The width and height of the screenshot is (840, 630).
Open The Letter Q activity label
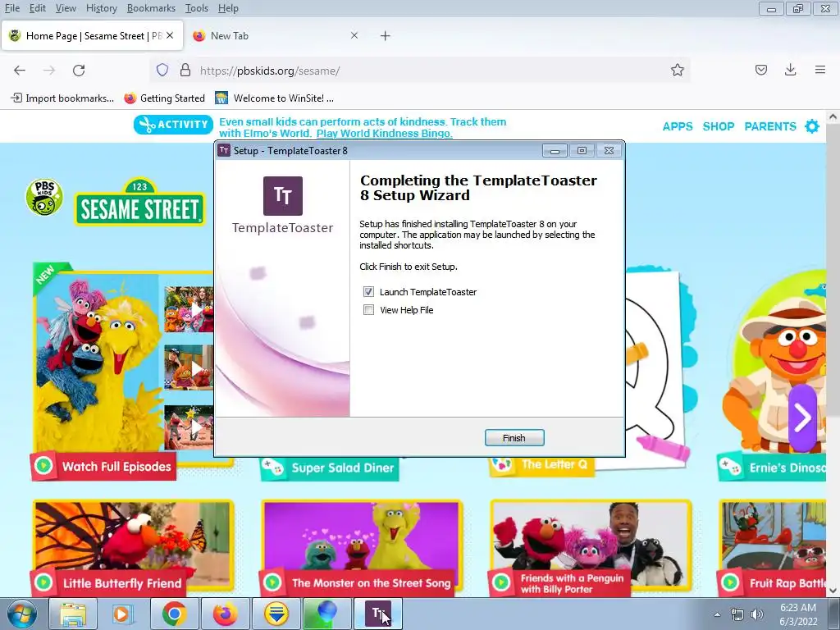coord(541,464)
